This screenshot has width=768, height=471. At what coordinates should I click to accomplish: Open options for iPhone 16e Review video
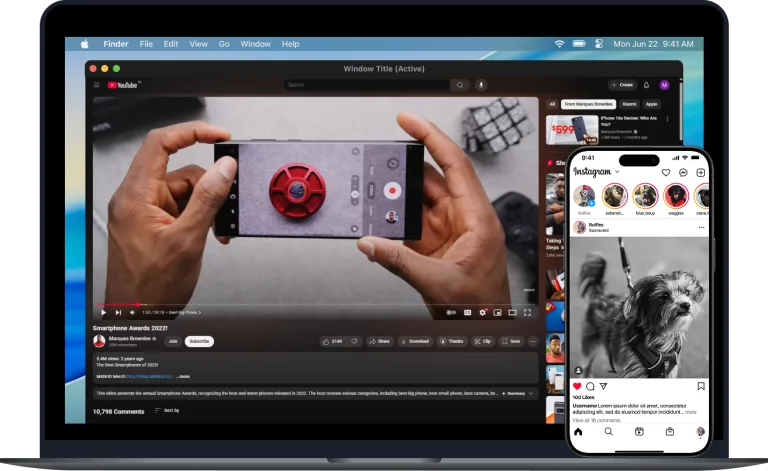pos(667,119)
